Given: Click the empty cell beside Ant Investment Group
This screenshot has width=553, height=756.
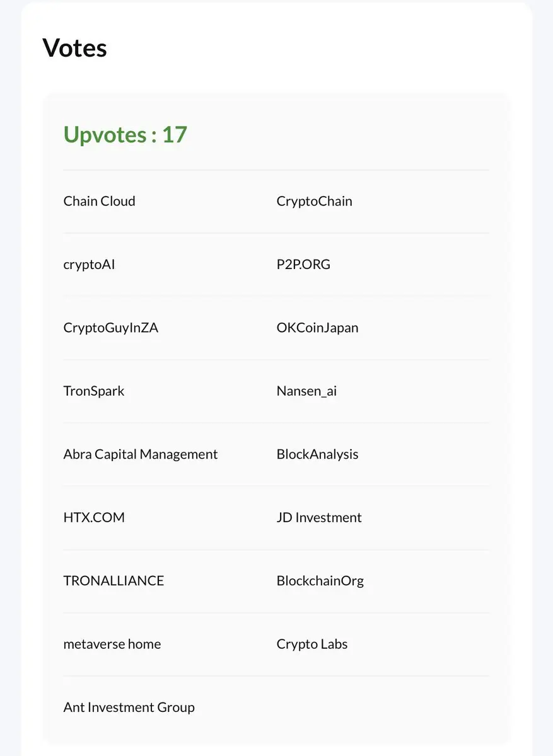Looking at the screenshot, I should 383,707.
